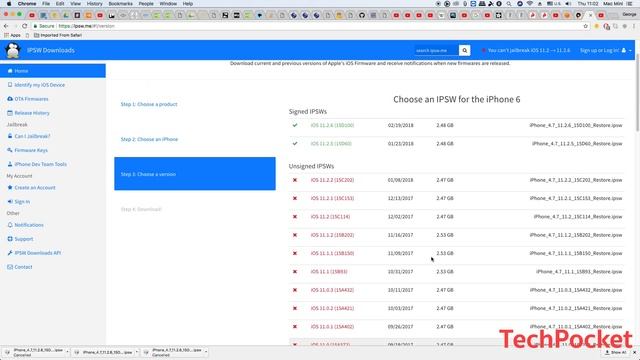Open Apps bookmarks shortcut

(12, 35)
